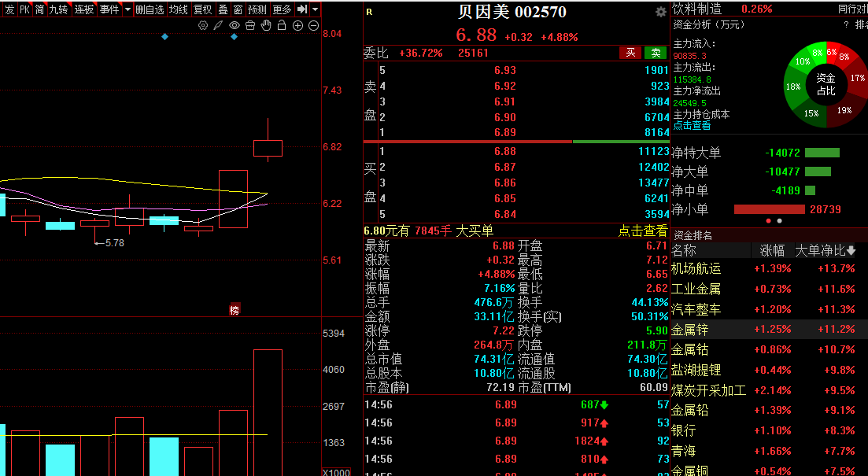Open dropdown arrow after 事件 button
Screen dimensions: 868x476
[x=127, y=9]
